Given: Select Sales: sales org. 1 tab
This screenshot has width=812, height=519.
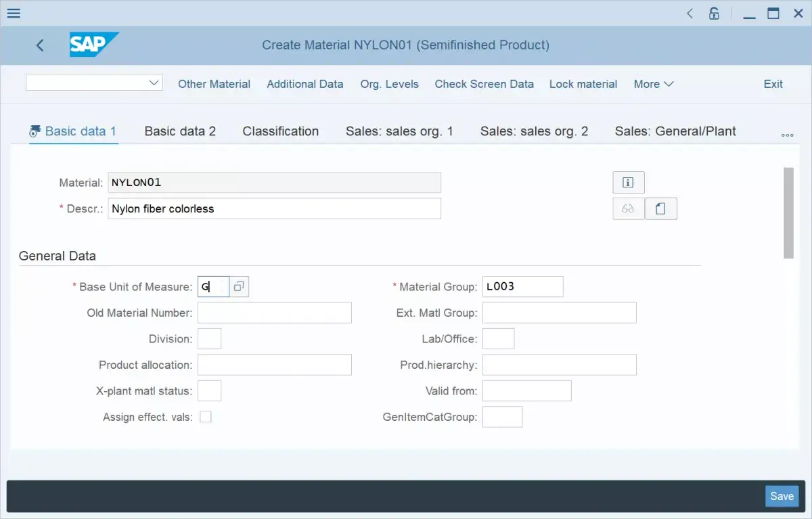Looking at the screenshot, I should point(399,131).
